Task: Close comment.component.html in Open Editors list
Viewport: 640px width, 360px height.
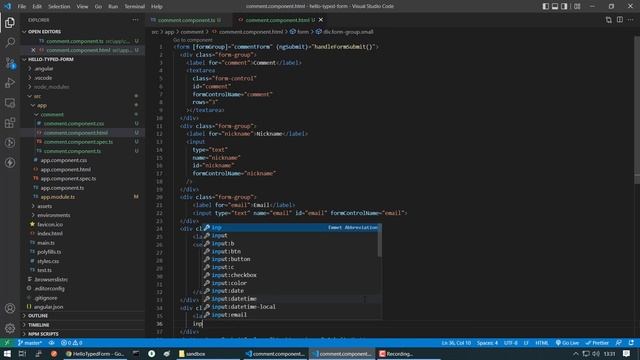Action: [33, 50]
